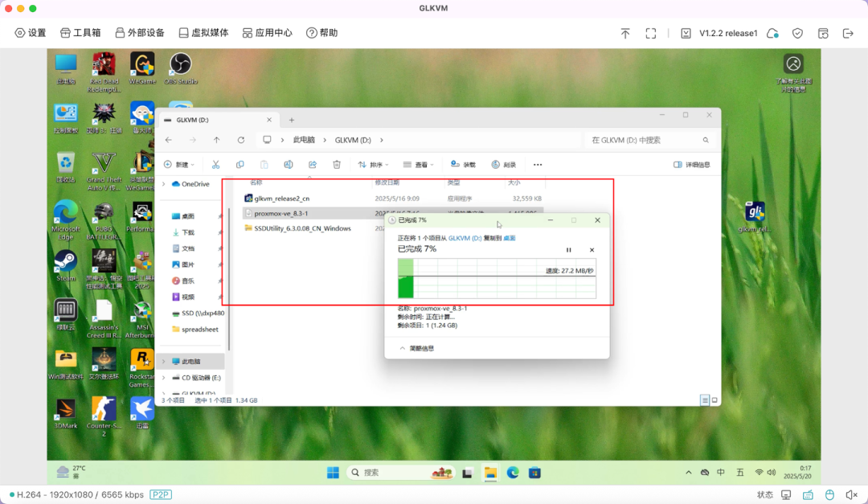868x504 pixels.
Task: Click the cut scissors icon in Explorer
Action: (x=215, y=164)
